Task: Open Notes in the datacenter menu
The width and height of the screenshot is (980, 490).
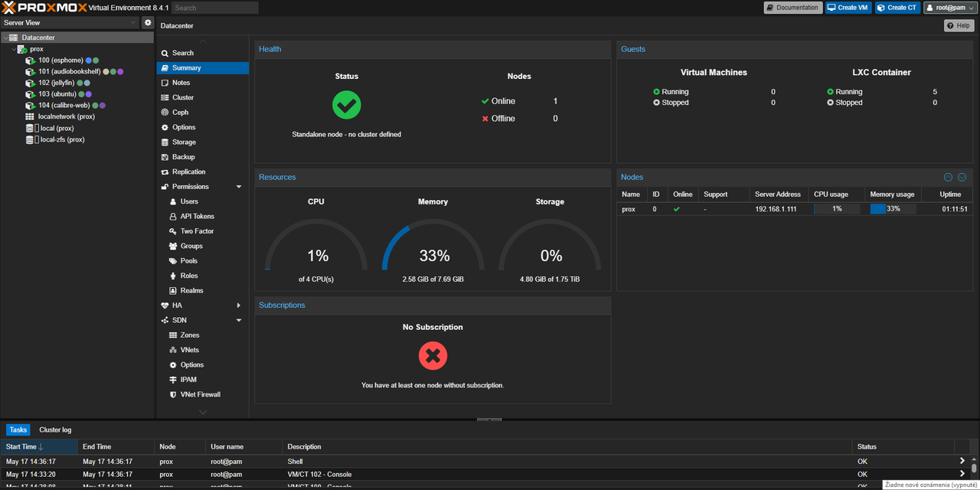Action: 202,83
